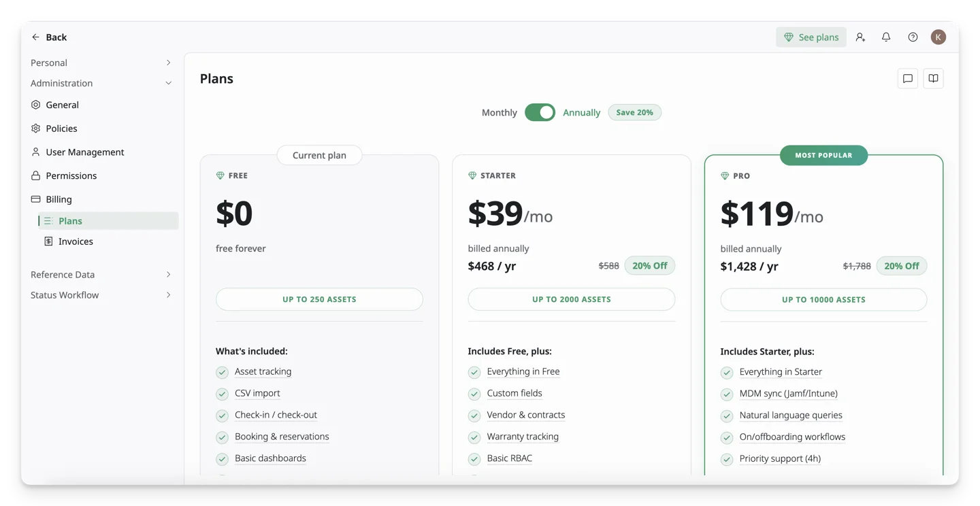Click the struck-through $1,788 price
The width and height of the screenshot is (980, 506).
[857, 267]
